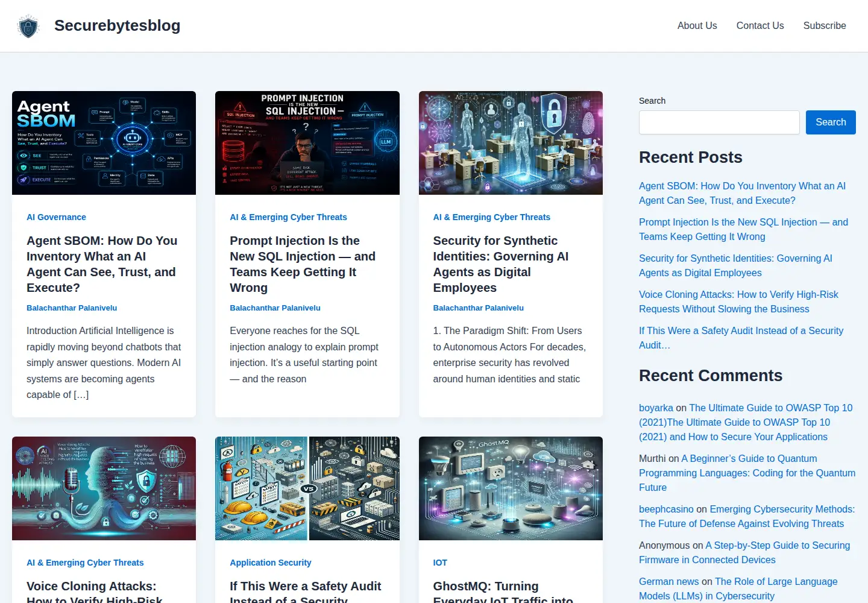The width and height of the screenshot is (868, 603).
Task: Open the GhostMQ featured image
Action: click(511, 488)
